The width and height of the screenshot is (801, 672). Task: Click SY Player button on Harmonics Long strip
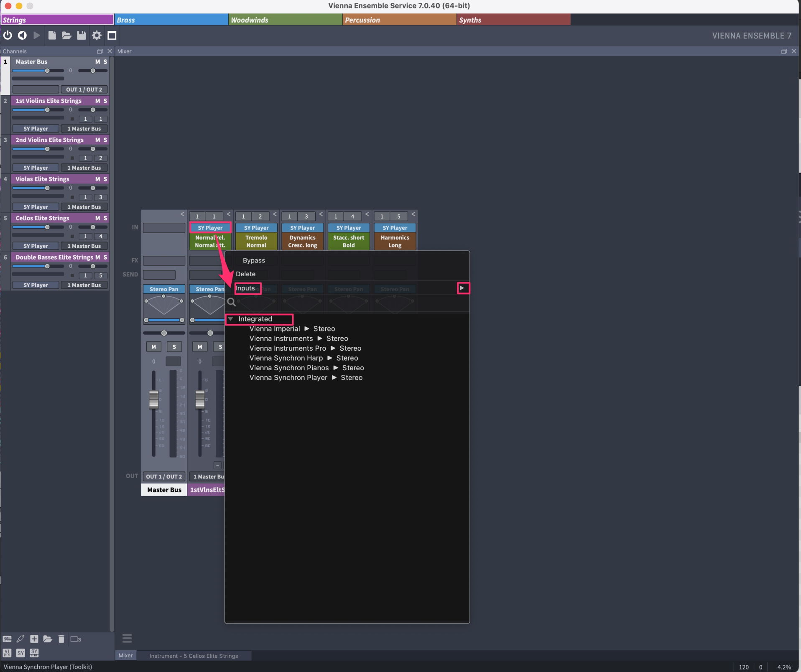coord(395,228)
